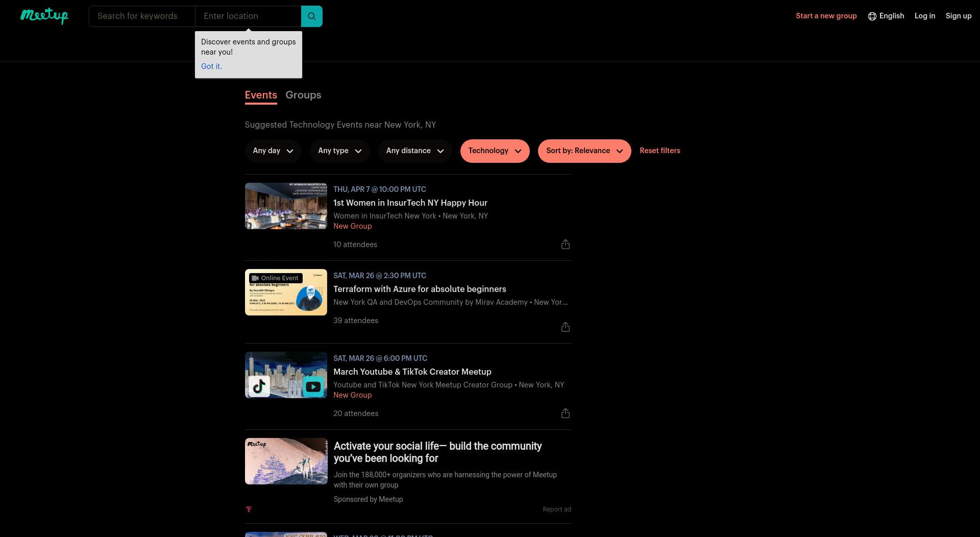Click Sign up
Viewport: 980px width, 537px height.
(959, 16)
